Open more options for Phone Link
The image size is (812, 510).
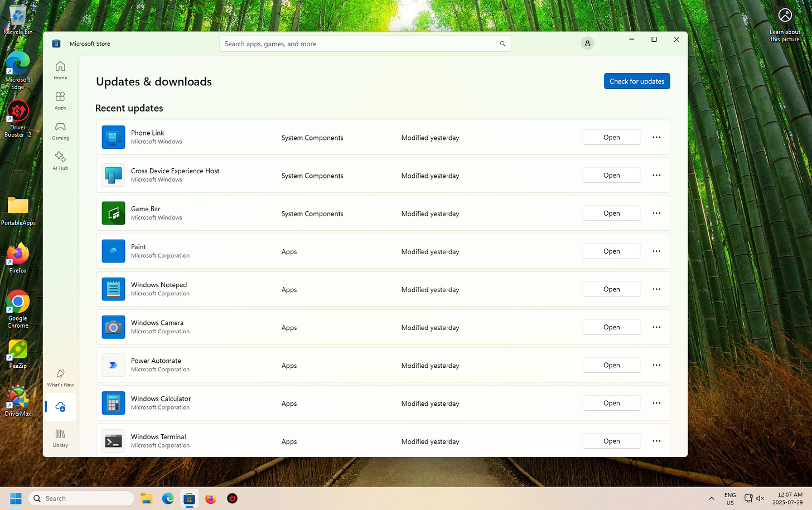point(656,137)
